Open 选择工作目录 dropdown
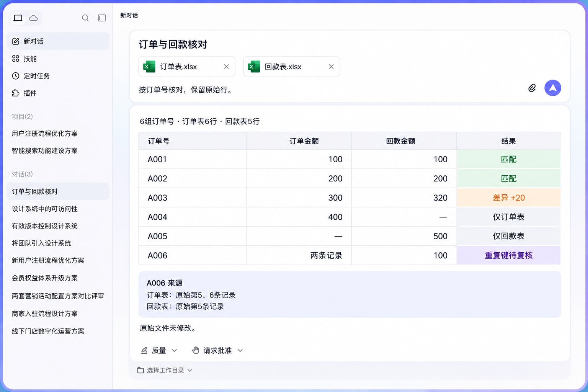 165,371
